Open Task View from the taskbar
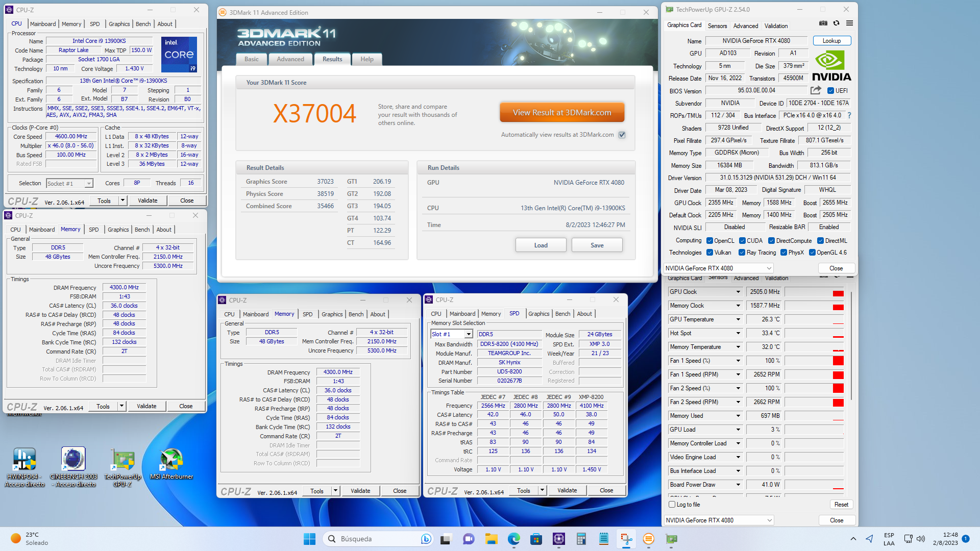 (x=446, y=539)
